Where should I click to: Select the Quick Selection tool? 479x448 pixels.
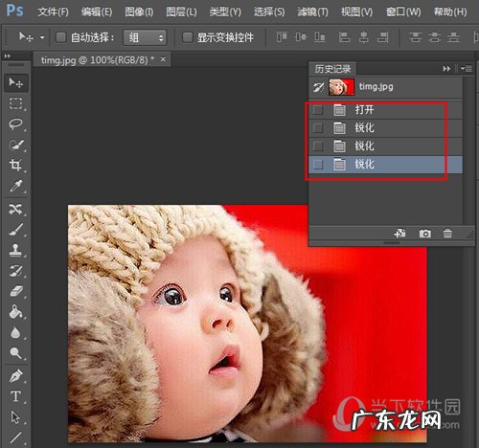tap(16, 145)
